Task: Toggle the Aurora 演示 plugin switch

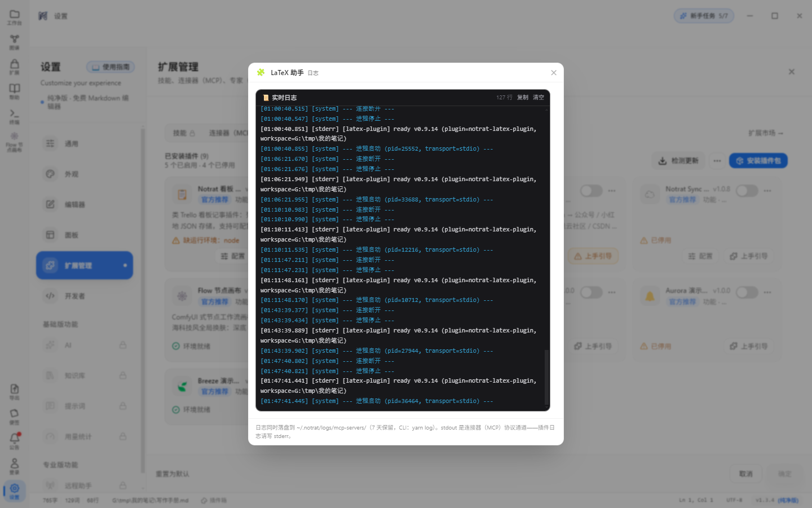Action: click(x=747, y=292)
